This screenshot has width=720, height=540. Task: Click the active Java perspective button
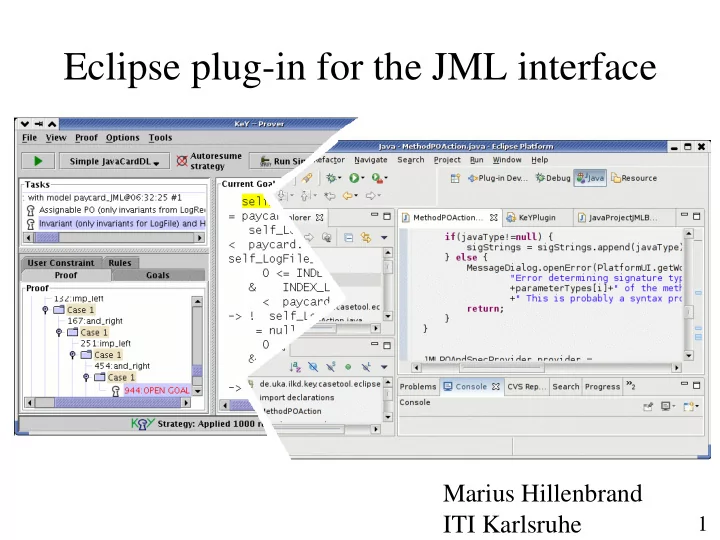pyautogui.click(x=591, y=178)
